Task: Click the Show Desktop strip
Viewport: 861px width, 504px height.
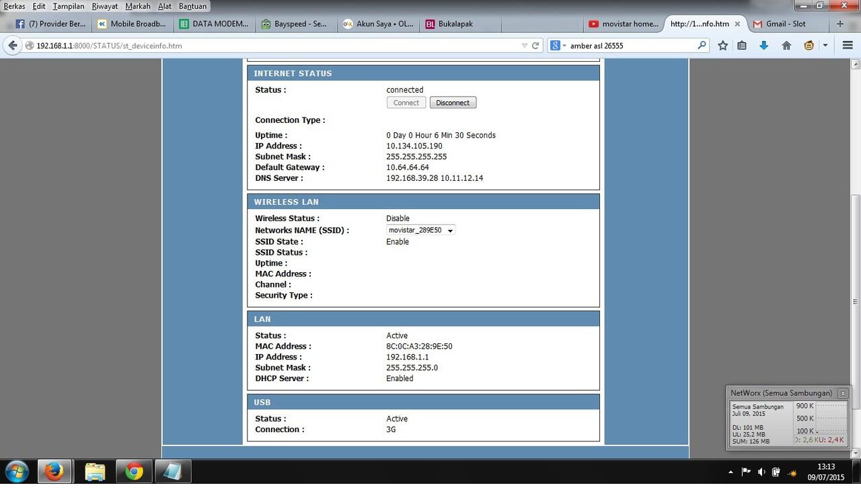Action: coord(856,472)
